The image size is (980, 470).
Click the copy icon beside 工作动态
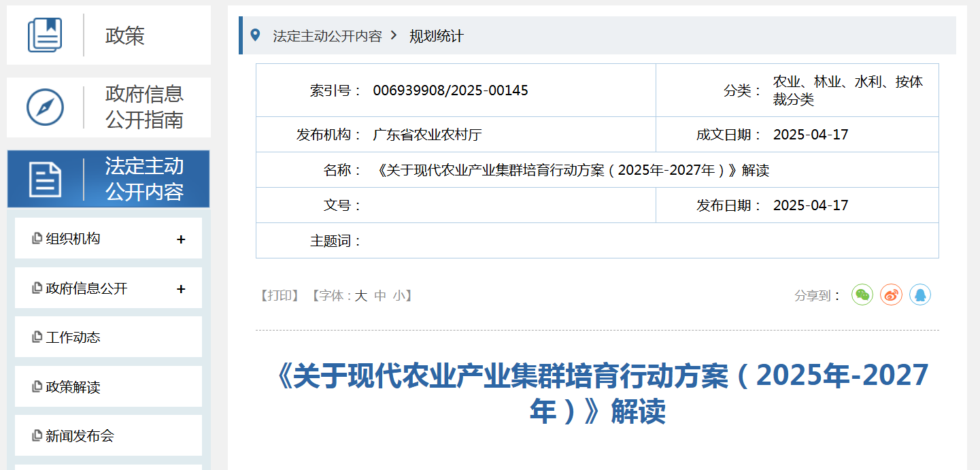(x=37, y=337)
